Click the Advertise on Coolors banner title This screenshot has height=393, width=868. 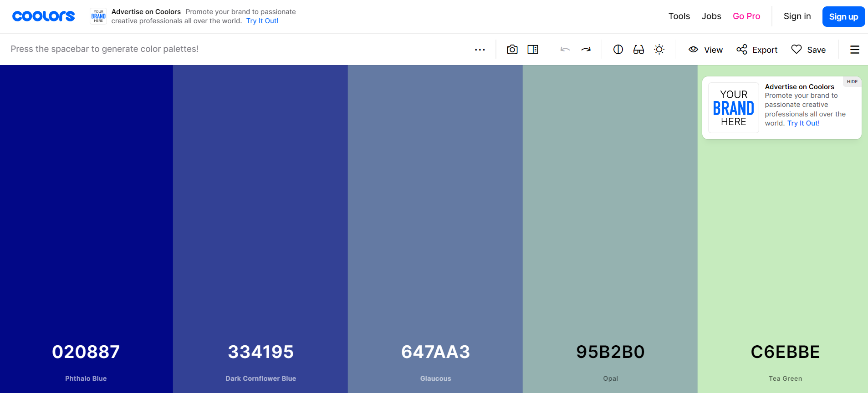(x=146, y=12)
